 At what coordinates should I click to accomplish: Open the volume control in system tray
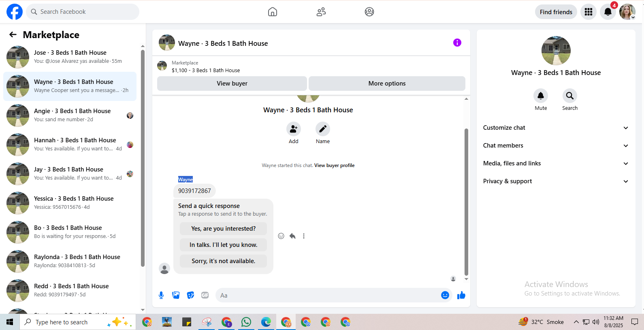[596, 322]
